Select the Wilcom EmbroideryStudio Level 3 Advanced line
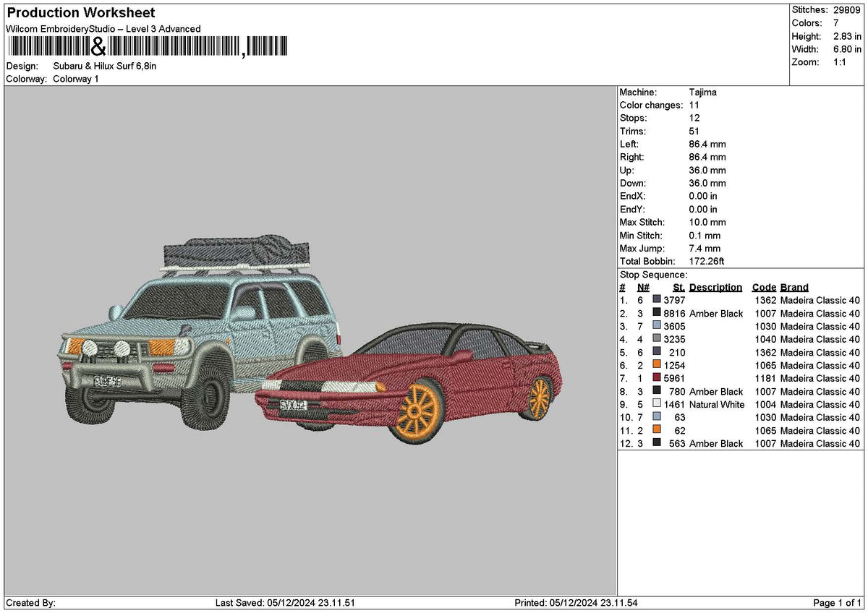 (103, 29)
